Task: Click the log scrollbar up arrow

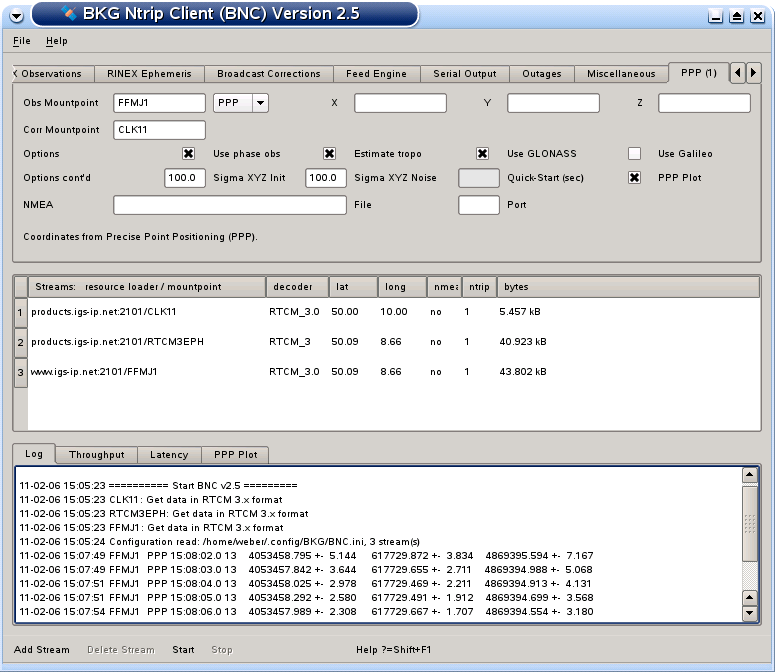Action: (x=750, y=475)
